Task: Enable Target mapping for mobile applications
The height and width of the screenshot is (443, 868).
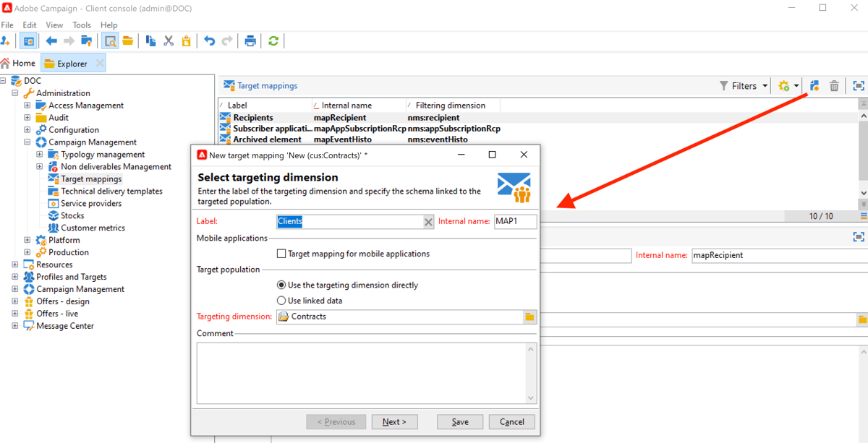Action: tap(281, 254)
